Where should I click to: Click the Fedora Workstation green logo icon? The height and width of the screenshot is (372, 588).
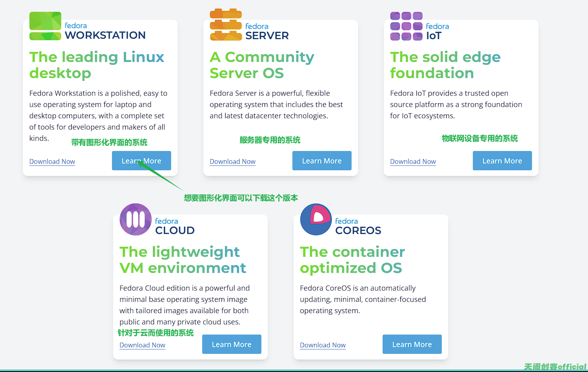(45, 26)
